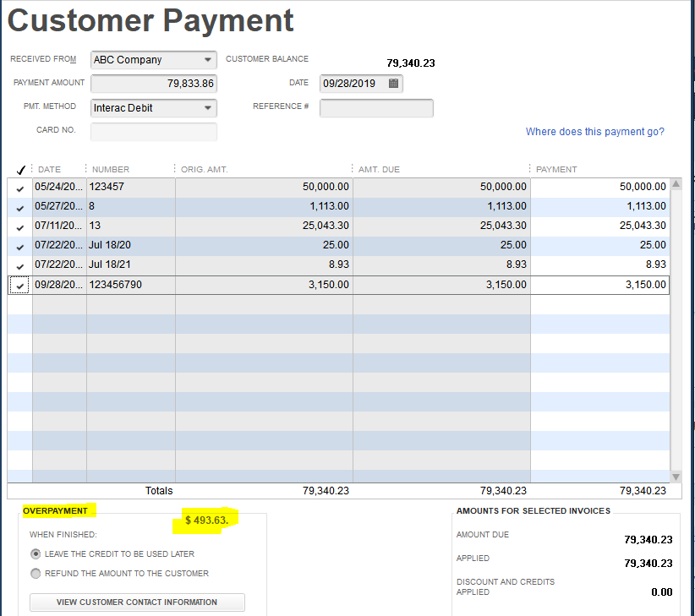Select invoice number Jul 18/20 cell

(131, 245)
